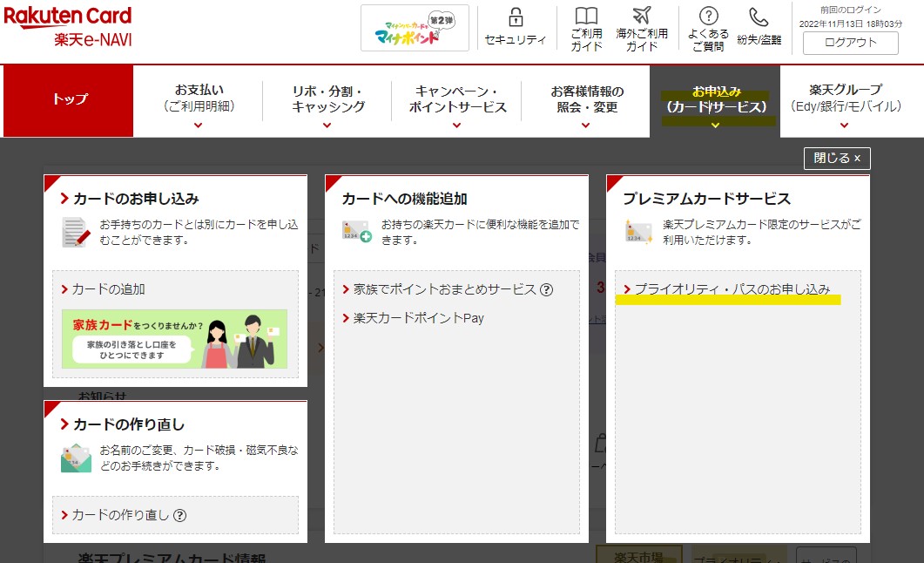
Task: Open 家族でポイントおまとめサービス link
Action: 440,288
